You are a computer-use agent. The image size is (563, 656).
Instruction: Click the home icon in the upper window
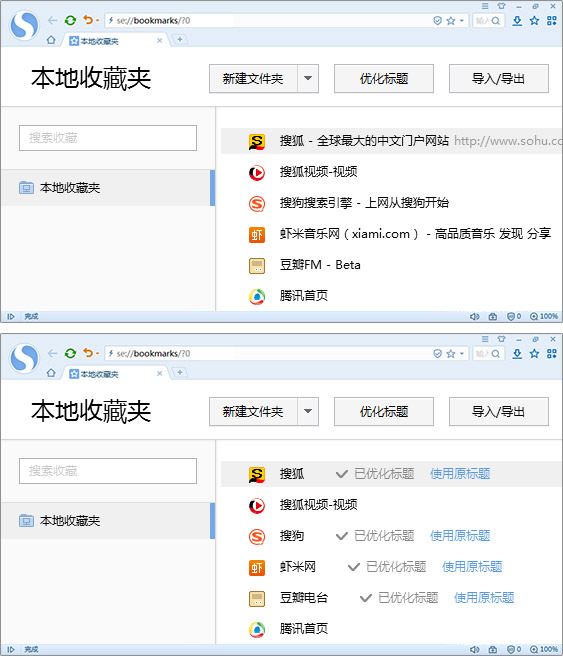51,40
